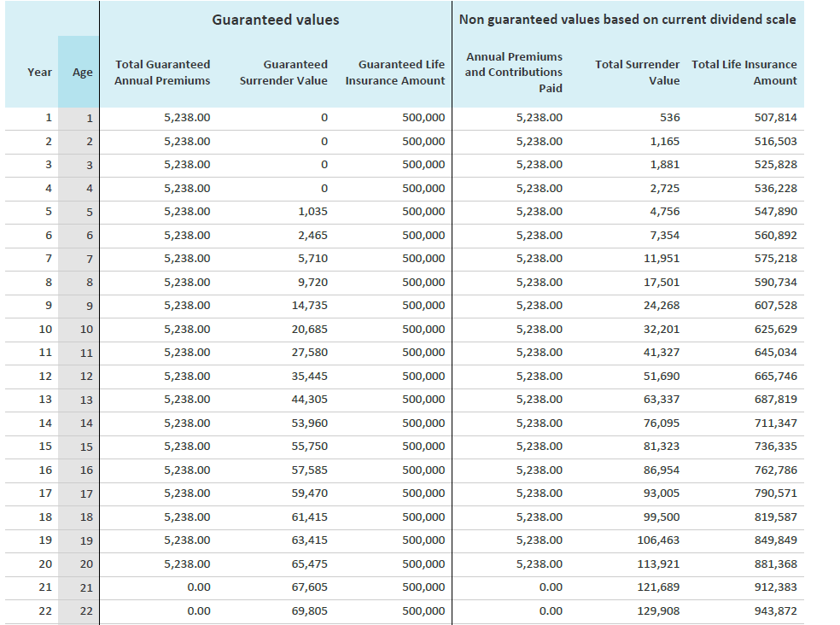Screen dimensions: 840x625
Task: Select the 'Total Surrender Value' column header
Action: tap(638, 73)
